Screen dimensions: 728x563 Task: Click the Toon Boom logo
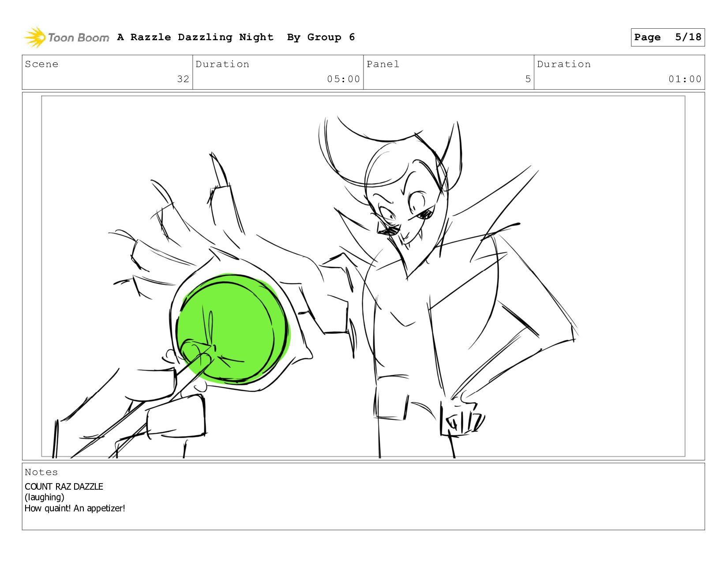(66, 38)
